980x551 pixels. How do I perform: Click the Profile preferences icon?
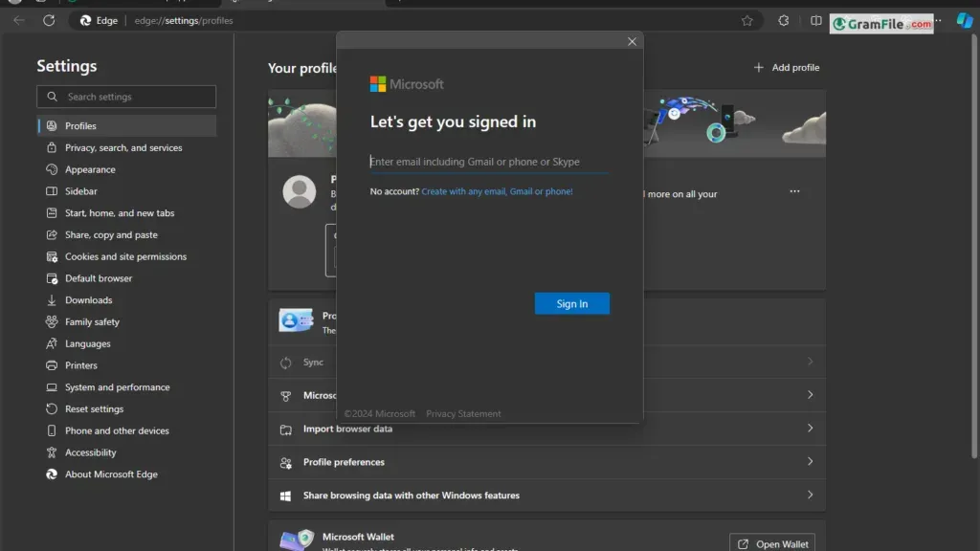[x=285, y=462]
